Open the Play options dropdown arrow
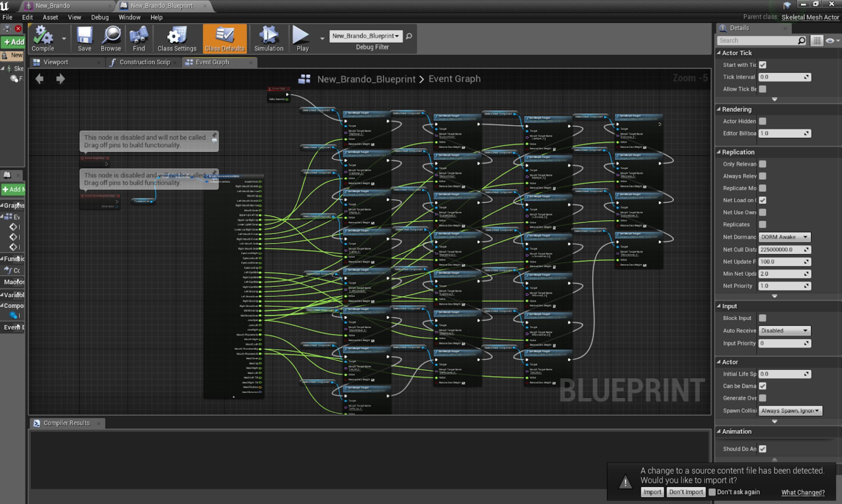This screenshot has width=842, height=504. coord(322,38)
